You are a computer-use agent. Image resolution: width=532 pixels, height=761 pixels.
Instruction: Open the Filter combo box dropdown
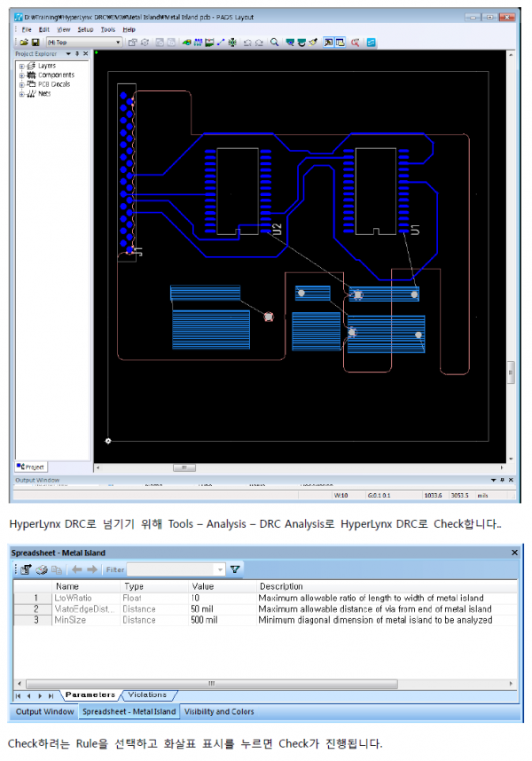click(x=220, y=569)
